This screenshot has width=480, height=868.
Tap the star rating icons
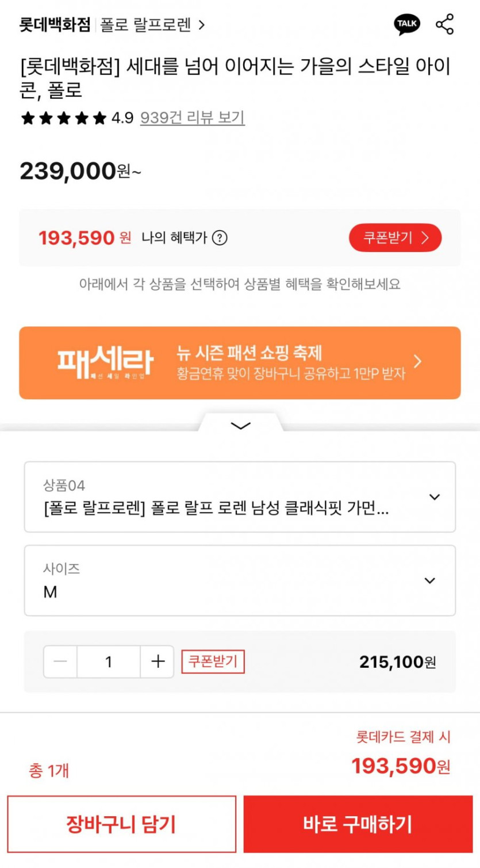tap(63, 118)
